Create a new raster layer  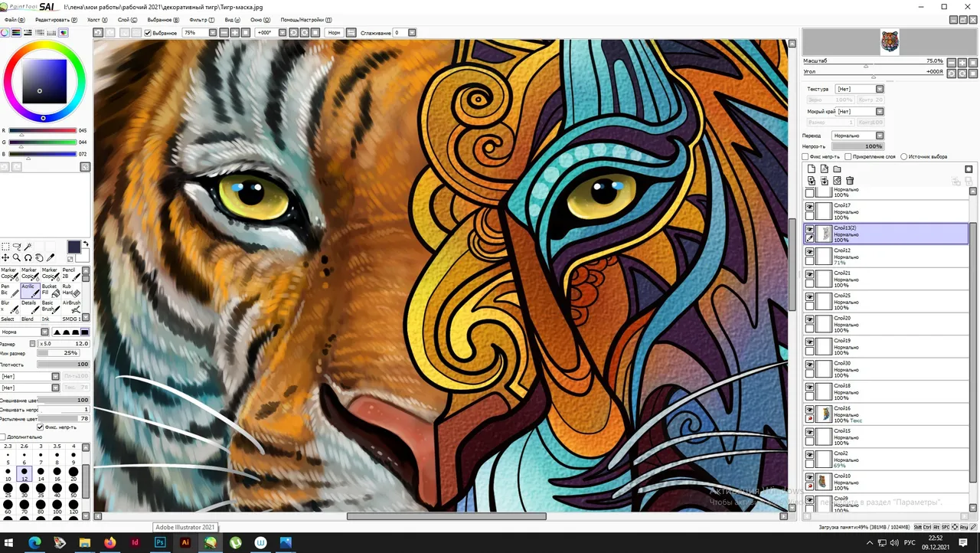pyautogui.click(x=812, y=169)
